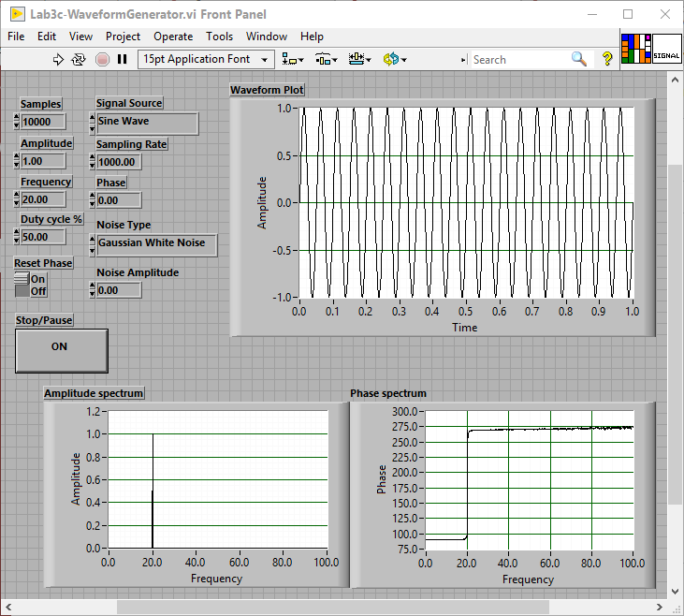The image size is (684, 616).
Task: Open the Distribute Objects tool
Action: pyautogui.click(x=326, y=59)
